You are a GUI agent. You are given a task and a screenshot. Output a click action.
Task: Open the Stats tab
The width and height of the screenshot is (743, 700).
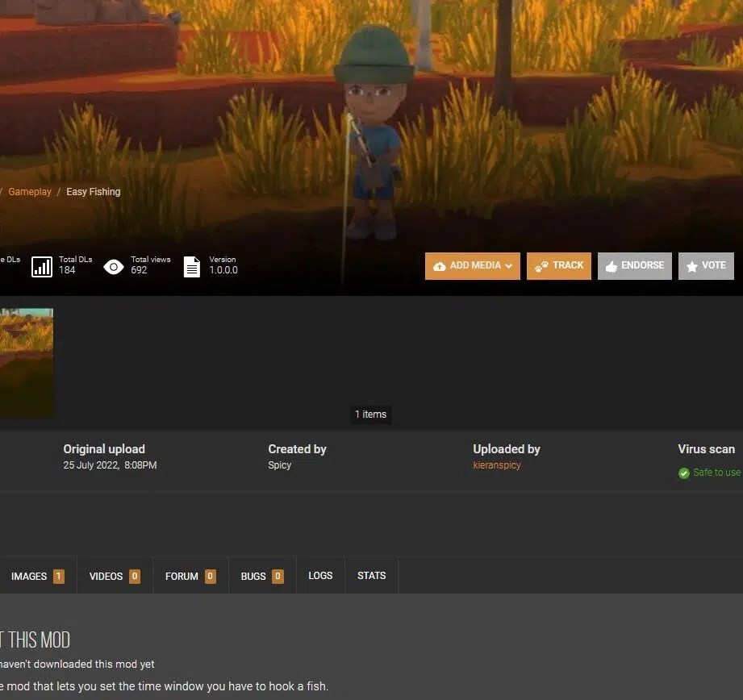(x=371, y=576)
